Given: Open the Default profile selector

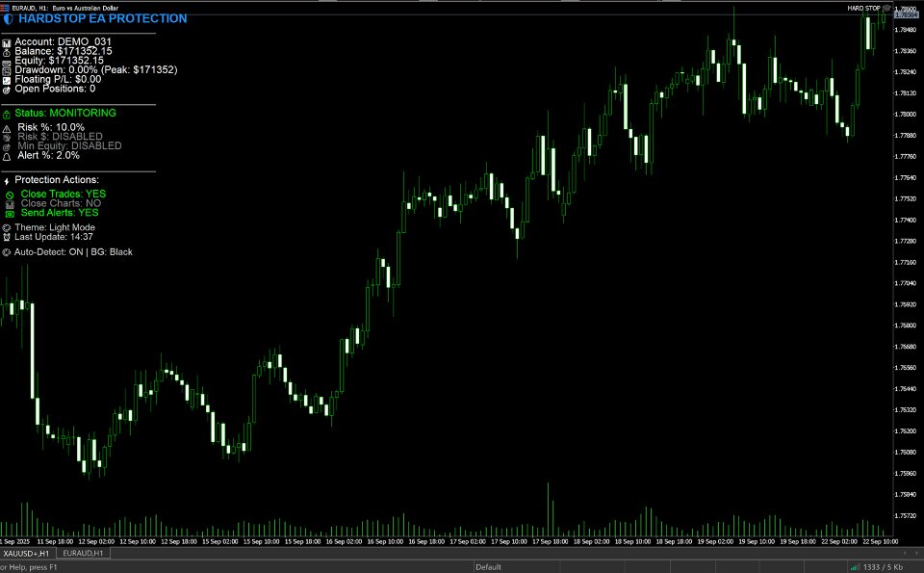Looking at the screenshot, I should tap(486, 566).
